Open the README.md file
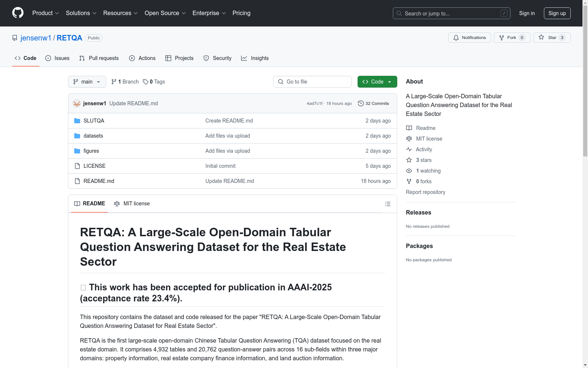Viewport: 588px width, 368px height. 99,181
